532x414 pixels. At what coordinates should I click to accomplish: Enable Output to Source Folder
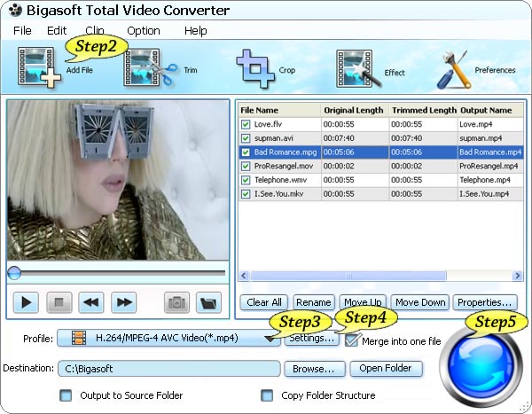pos(66,395)
